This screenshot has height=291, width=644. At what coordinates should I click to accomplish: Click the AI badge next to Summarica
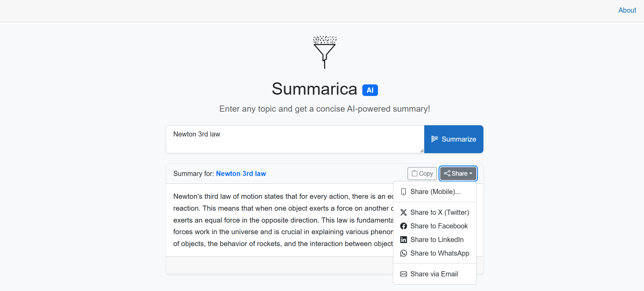[370, 90]
